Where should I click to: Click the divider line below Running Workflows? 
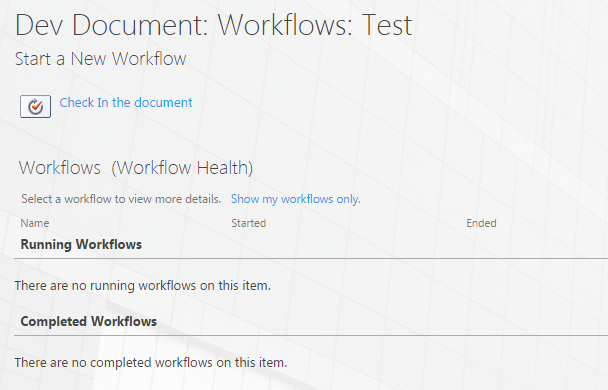tap(311, 258)
